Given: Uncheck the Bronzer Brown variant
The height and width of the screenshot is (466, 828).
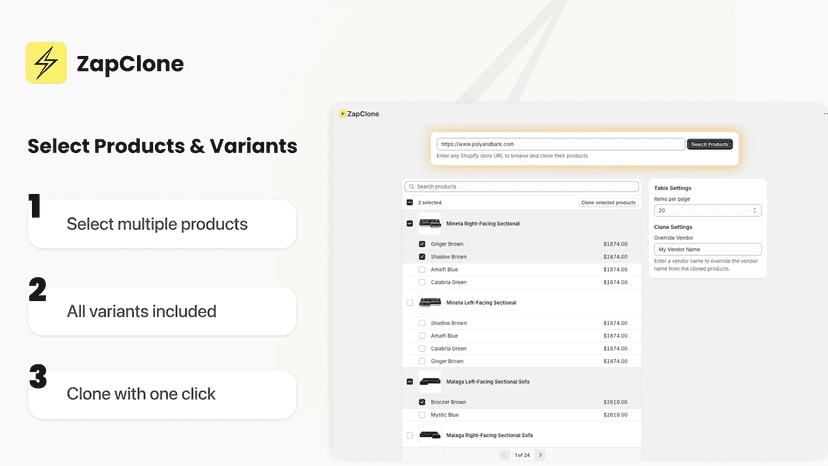Looking at the screenshot, I should click(x=422, y=402).
